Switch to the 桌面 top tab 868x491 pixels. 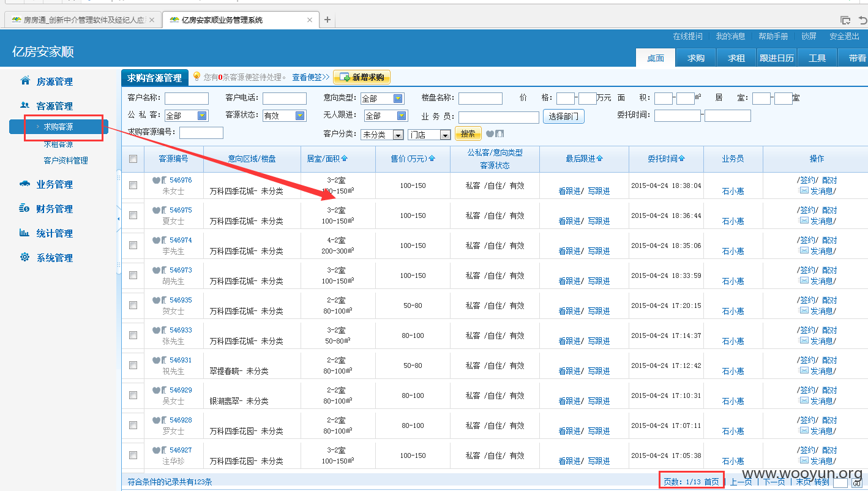point(656,58)
